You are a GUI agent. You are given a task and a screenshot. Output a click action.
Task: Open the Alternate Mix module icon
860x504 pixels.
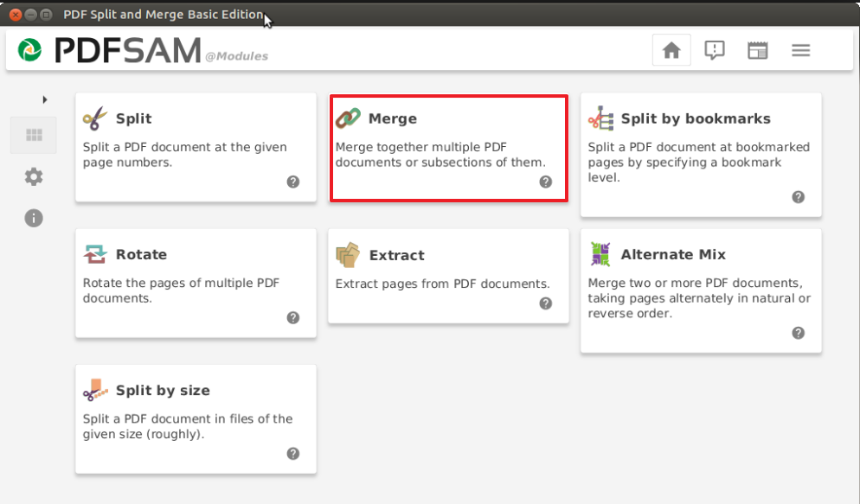600,254
